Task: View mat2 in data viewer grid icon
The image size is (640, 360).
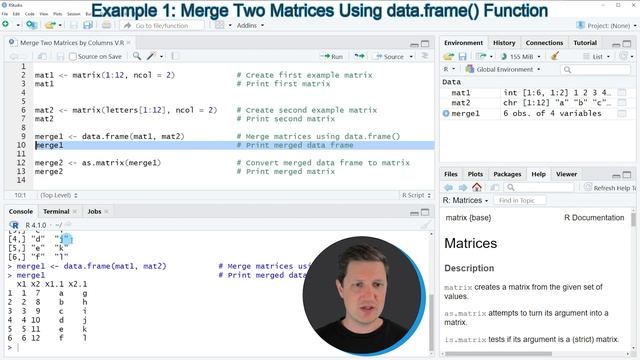Action: (x=622, y=103)
